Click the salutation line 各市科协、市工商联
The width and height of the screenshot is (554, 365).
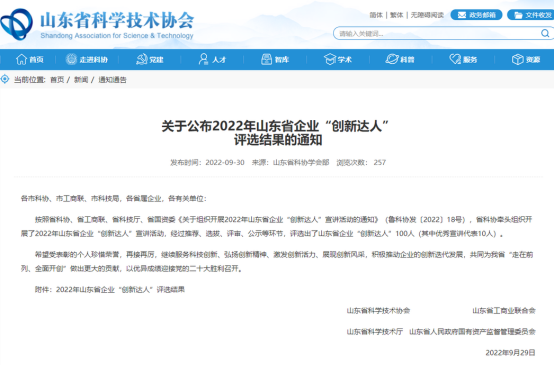[113, 199]
